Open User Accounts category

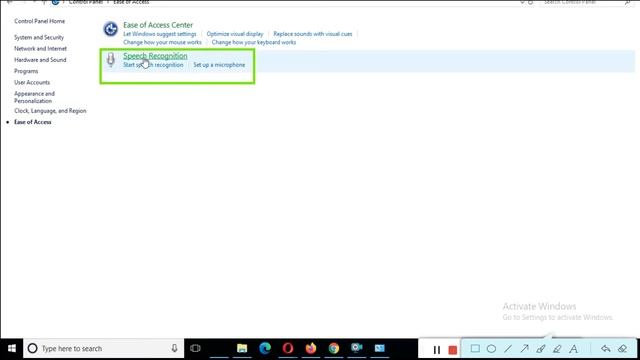pyautogui.click(x=32, y=82)
